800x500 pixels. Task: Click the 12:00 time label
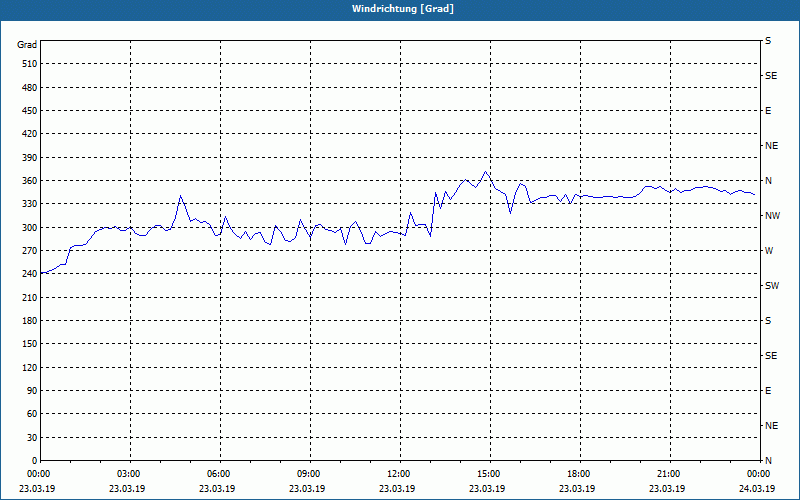click(398, 474)
